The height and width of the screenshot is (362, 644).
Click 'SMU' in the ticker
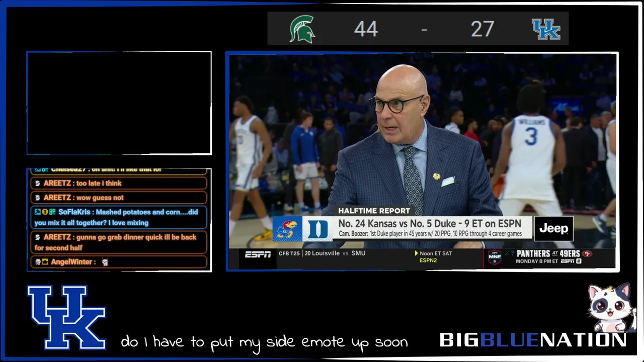pyautogui.click(x=358, y=253)
